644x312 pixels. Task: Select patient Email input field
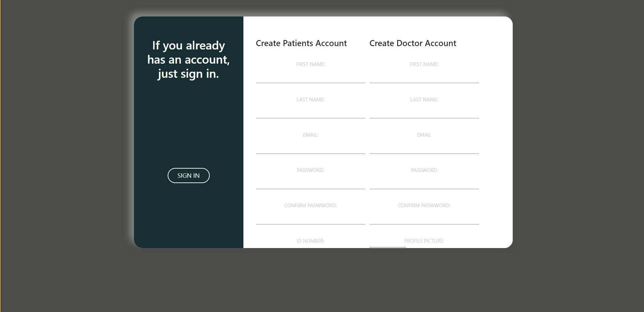pyautogui.click(x=310, y=147)
